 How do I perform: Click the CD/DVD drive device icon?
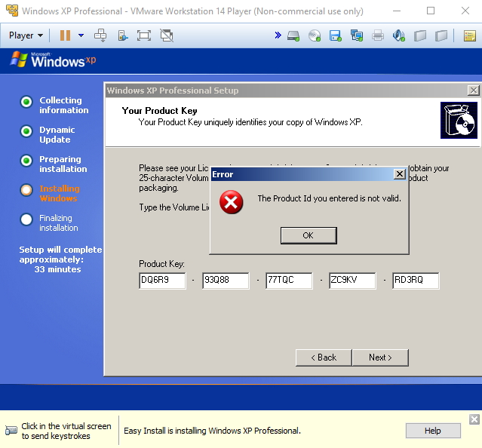click(315, 35)
